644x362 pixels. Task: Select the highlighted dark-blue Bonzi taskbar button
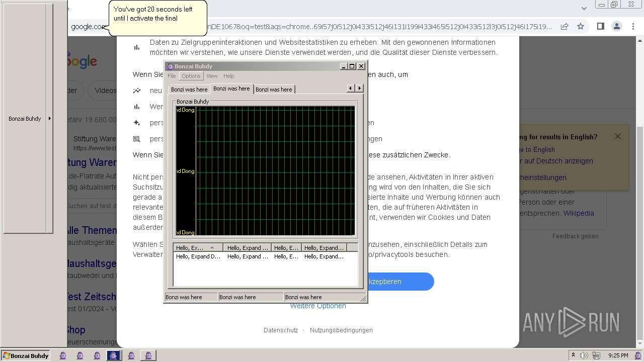(114, 355)
